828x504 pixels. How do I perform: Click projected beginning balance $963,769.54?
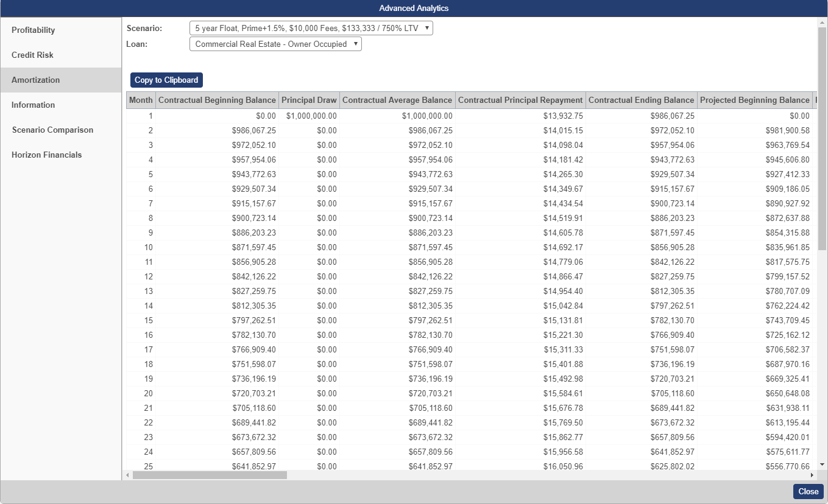pos(755,145)
